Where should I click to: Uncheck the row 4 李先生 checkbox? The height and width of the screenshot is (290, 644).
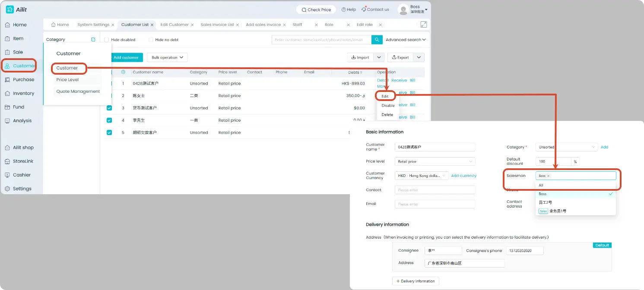click(109, 120)
